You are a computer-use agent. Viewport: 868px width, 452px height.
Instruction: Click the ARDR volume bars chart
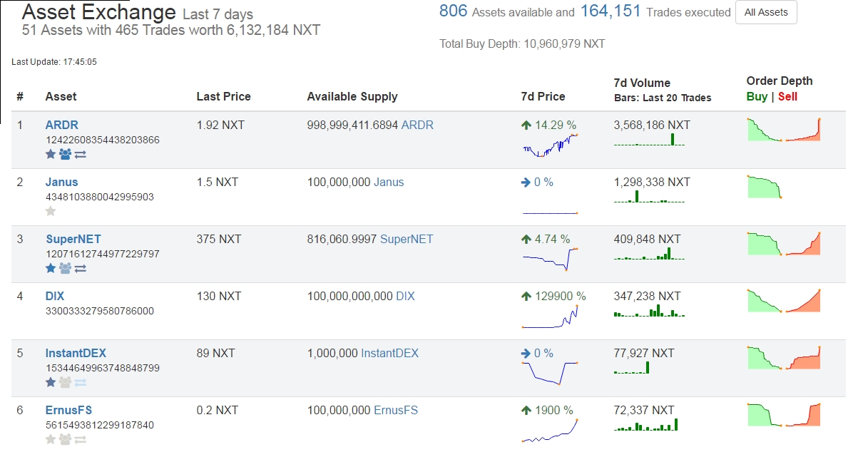pos(649,139)
